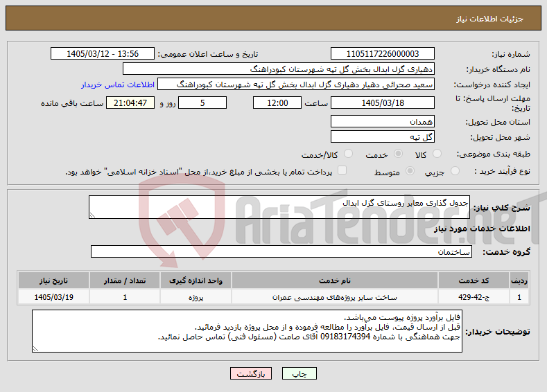The height and width of the screenshot is (392, 547).
Task: Click the delivery city field گل تپه
Action: [382, 136]
